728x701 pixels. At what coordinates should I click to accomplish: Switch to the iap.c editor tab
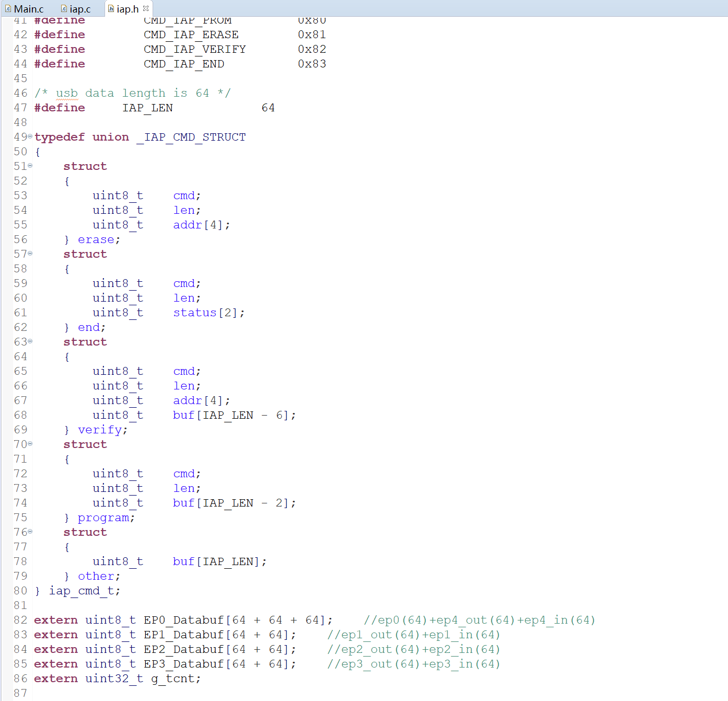click(76, 9)
